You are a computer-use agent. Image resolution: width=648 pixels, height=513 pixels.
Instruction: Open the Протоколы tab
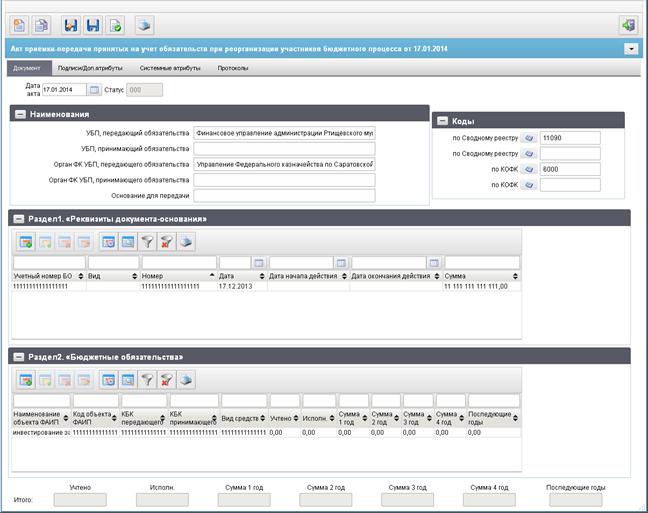233,68
